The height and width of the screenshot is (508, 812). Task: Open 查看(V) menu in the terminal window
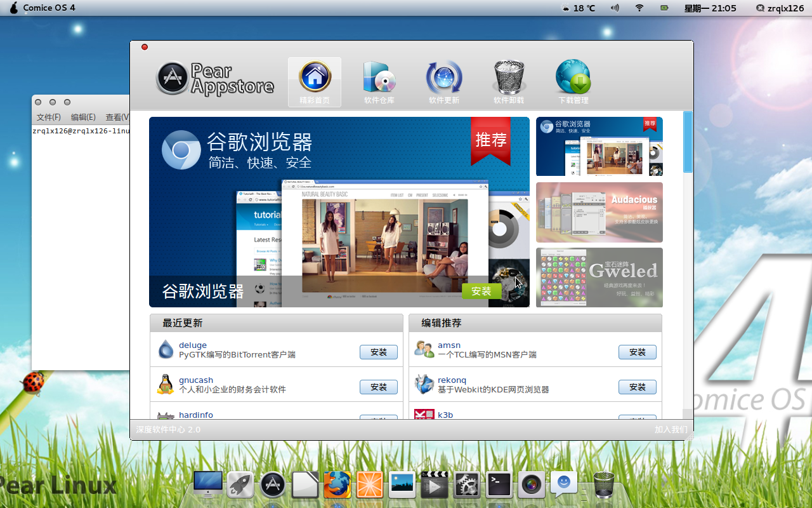pos(117,117)
